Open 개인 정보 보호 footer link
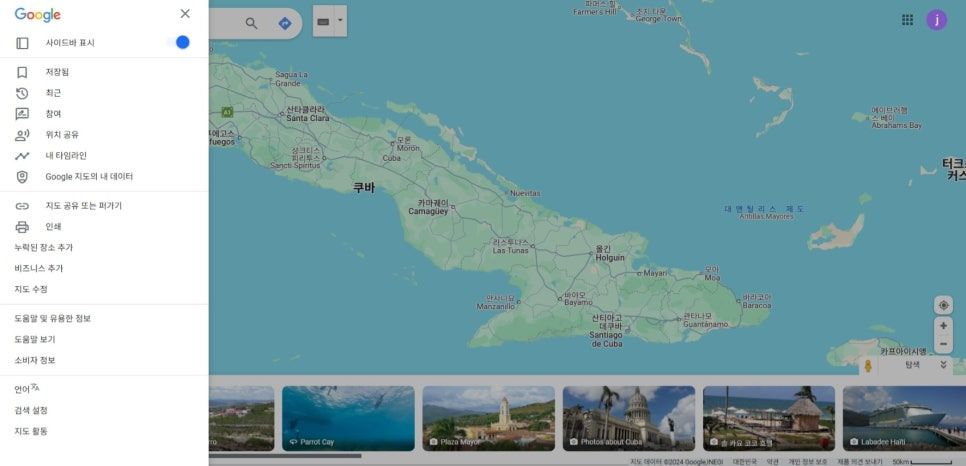966x466 pixels. coord(808,462)
